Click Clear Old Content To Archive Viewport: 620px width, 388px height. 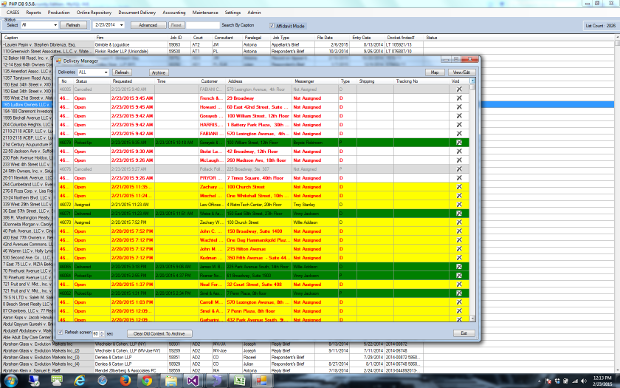click(x=159, y=333)
